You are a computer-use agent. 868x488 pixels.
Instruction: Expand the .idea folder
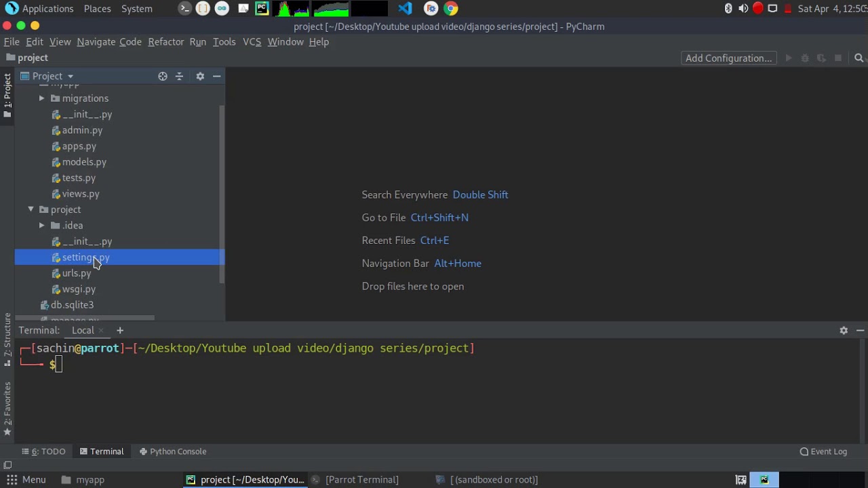41,226
